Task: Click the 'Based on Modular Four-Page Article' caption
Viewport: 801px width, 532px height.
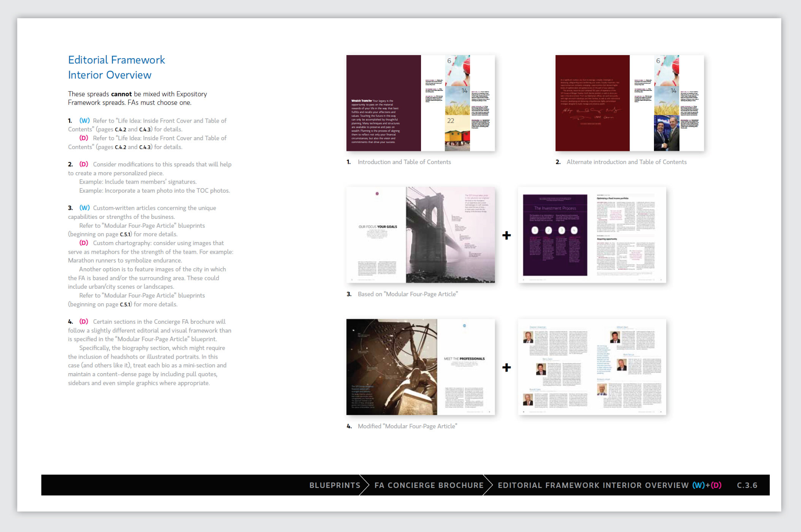Action: click(407, 294)
